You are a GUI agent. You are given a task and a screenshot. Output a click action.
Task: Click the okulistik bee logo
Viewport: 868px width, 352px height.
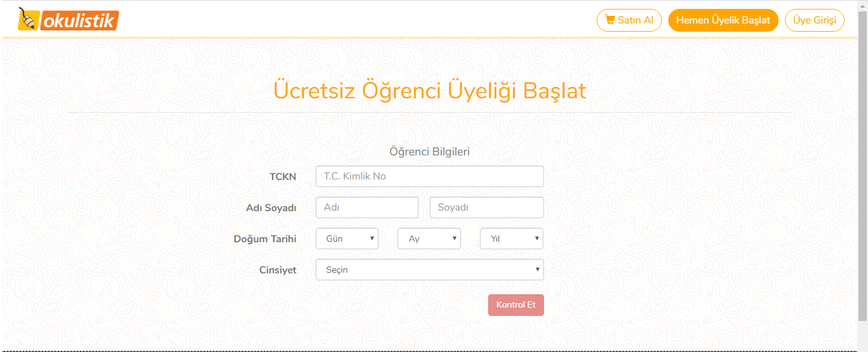[x=68, y=19]
